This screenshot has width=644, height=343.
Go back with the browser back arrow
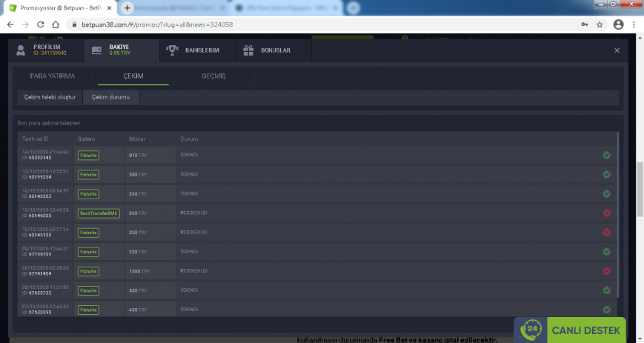[10, 24]
